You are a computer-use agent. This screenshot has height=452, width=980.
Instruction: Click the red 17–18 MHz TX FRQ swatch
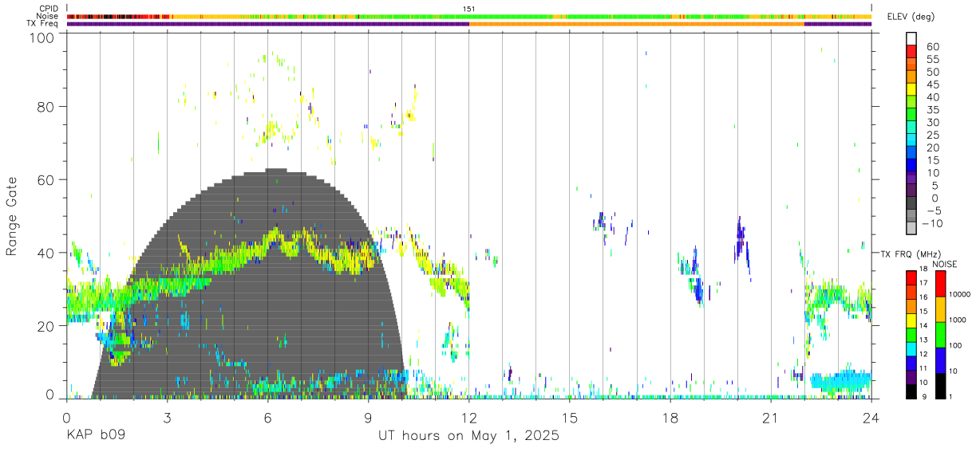tap(911, 276)
